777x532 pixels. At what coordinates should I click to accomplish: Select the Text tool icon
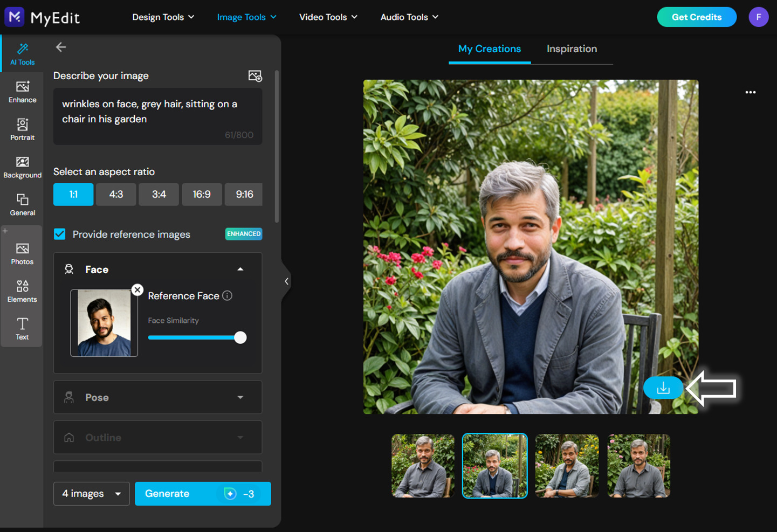[x=22, y=329]
